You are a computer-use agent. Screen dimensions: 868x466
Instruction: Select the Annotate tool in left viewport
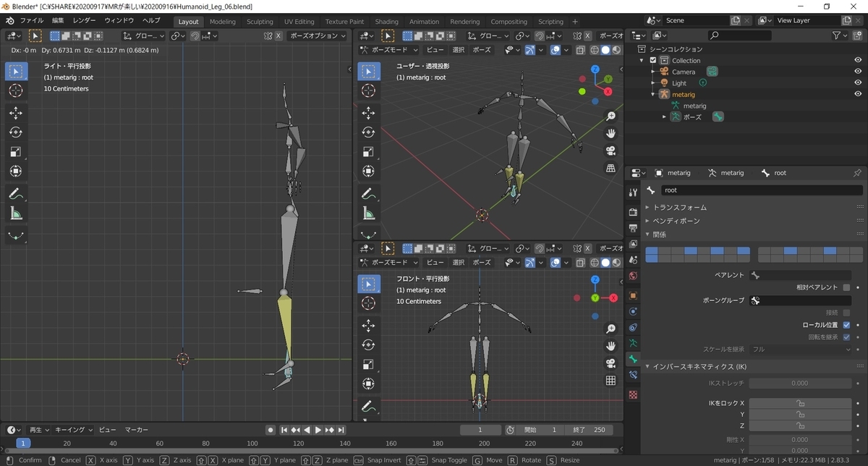(16, 194)
